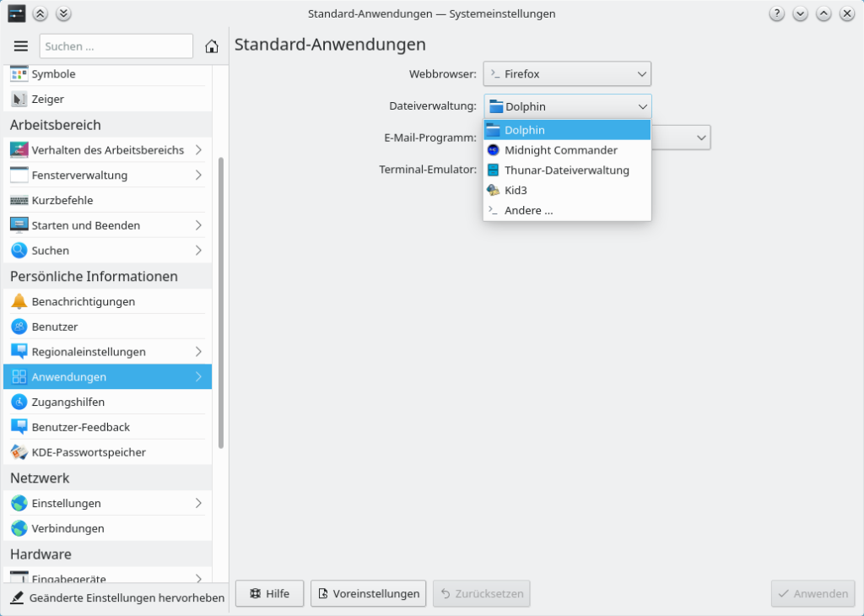
Task: Pick the Kid3 option
Action: click(x=516, y=191)
